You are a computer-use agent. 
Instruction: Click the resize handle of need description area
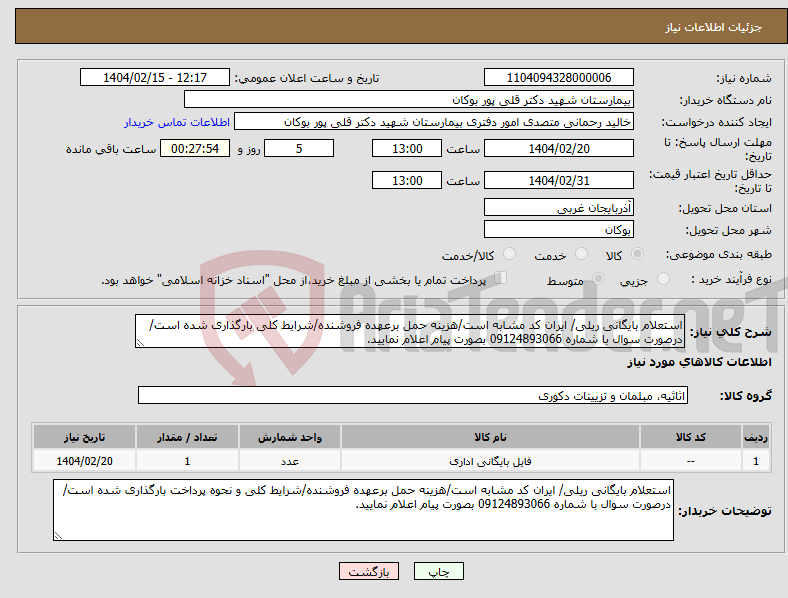[x=140, y=343]
